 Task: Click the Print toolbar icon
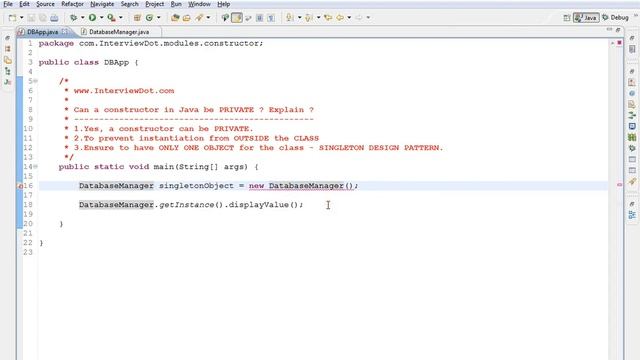[x=54, y=18]
